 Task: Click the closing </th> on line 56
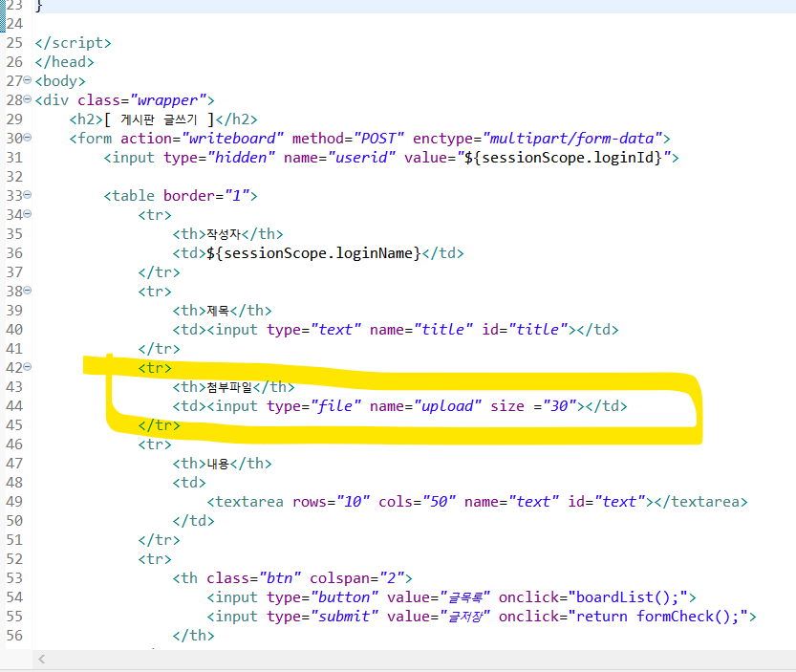point(193,636)
